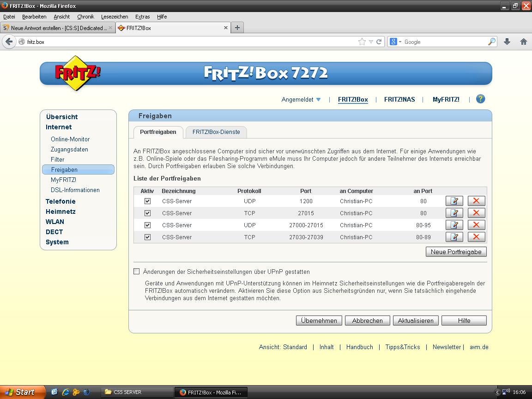The height and width of the screenshot is (399, 532).
Task: Open the FRITZ!Box help question mark icon
Action: pos(480,99)
